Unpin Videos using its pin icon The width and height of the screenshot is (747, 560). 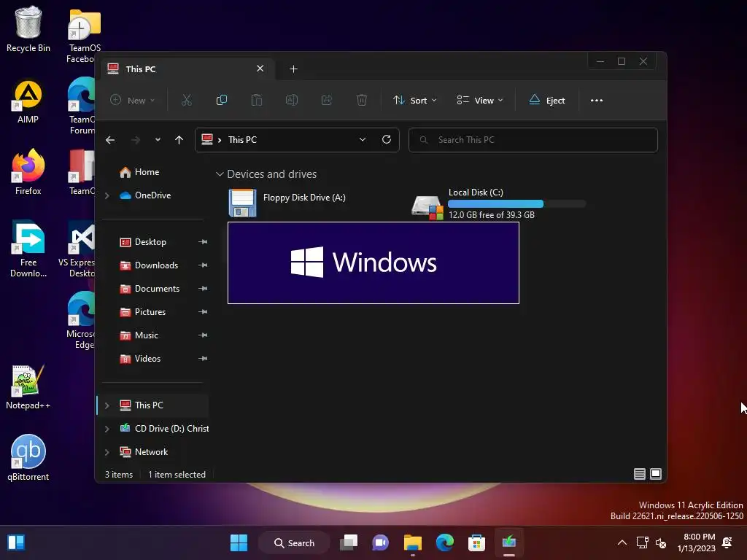203,359
